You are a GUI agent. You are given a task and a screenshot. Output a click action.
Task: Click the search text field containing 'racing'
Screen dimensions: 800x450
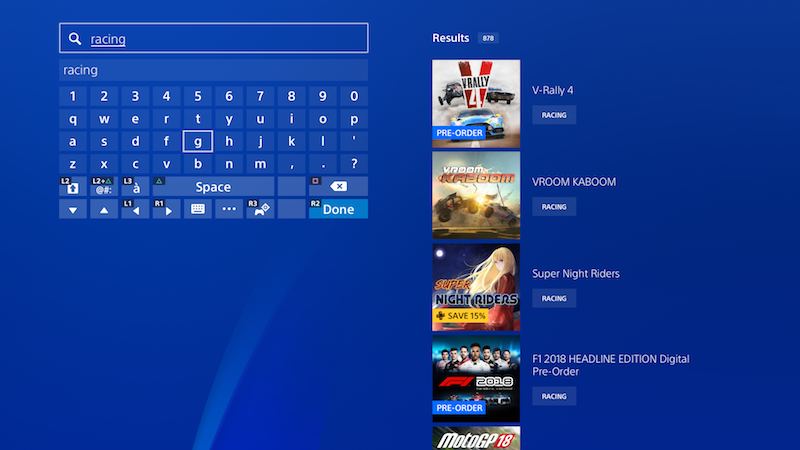click(x=213, y=38)
